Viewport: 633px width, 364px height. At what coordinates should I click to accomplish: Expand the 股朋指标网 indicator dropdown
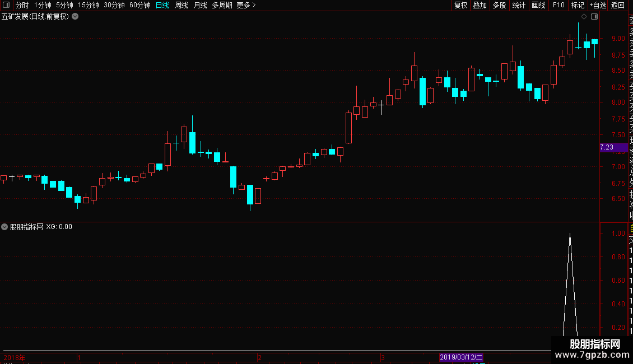tap(4, 227)
